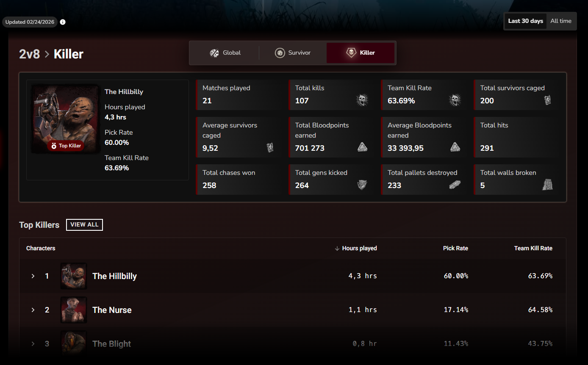Click the Total kills value 107
The width and height of the screenshot is (588, 365).
coord(302,101)
